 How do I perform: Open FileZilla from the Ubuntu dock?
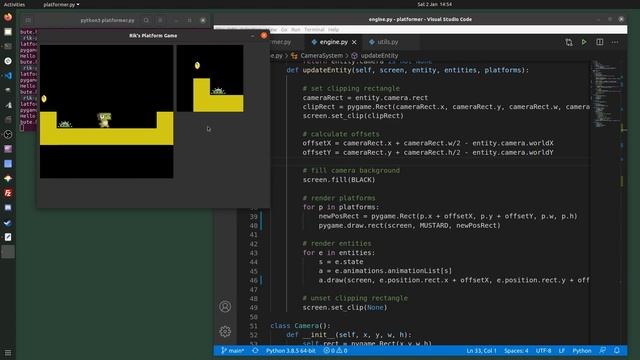8,193
